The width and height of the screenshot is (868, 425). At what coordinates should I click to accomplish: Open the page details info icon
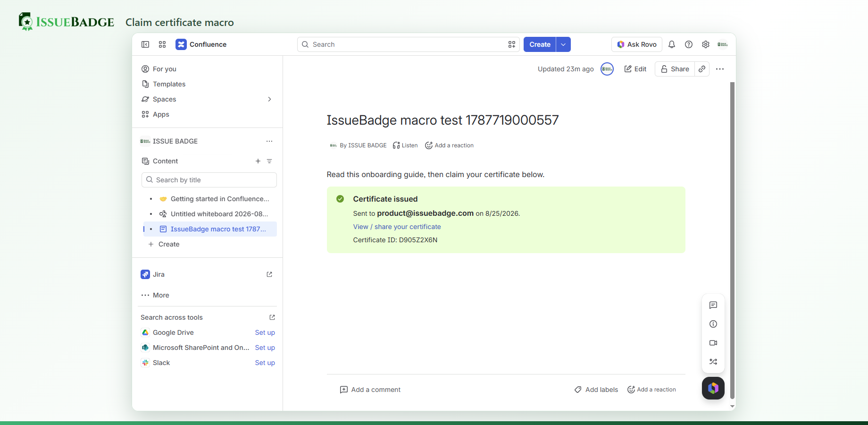click(713, 324)
